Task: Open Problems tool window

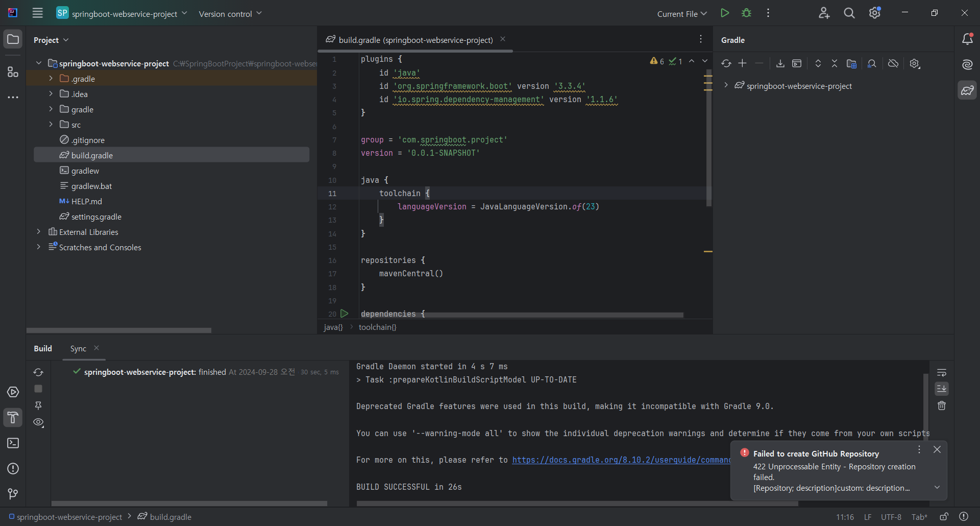Action: 13,469
